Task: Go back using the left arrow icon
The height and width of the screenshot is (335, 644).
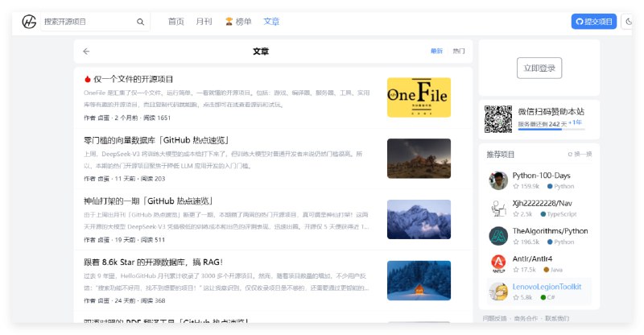Action: (86, 52)
